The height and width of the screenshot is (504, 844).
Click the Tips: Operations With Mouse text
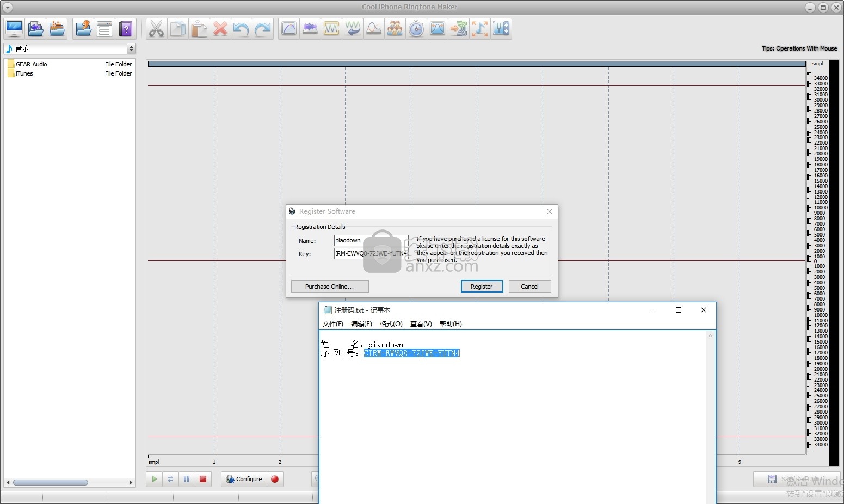[x=799, y=48]
